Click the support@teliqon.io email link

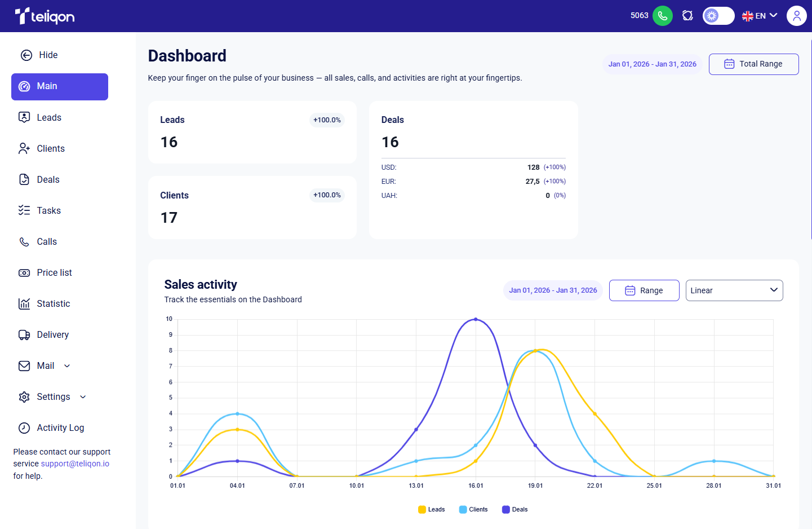tap(75, 464)
